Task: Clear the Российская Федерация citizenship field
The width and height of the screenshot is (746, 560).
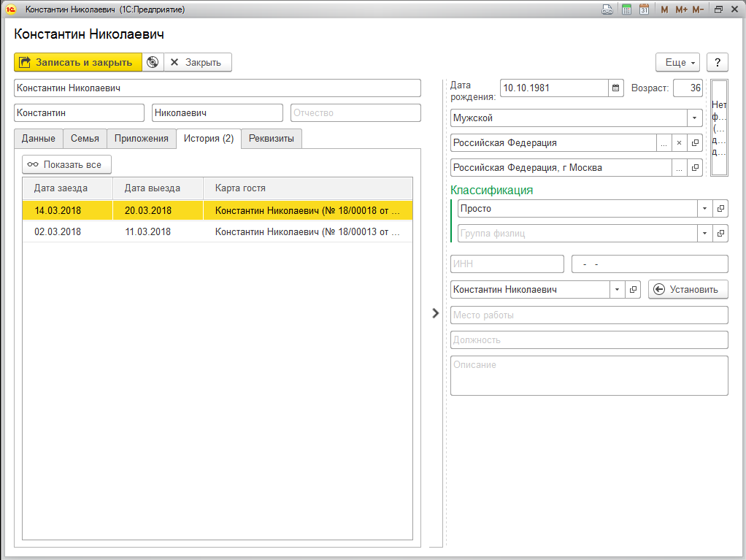Action: click(x=680, y=142)
